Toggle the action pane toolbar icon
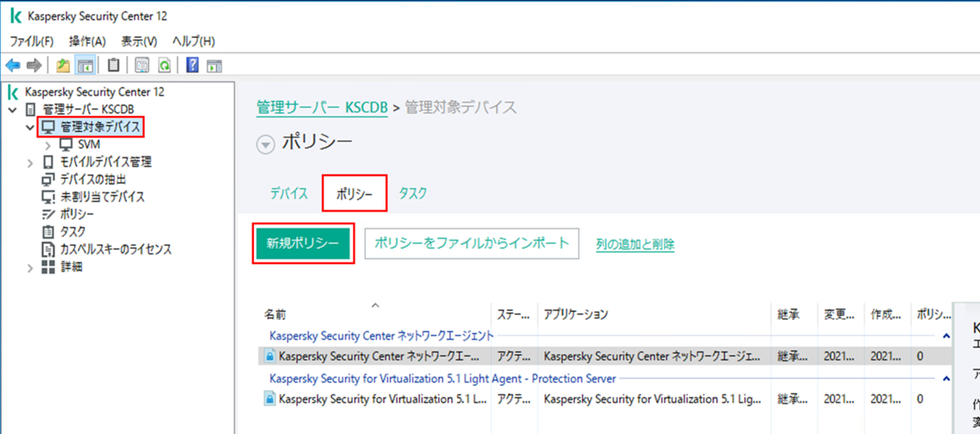 (x=215, y=65)
